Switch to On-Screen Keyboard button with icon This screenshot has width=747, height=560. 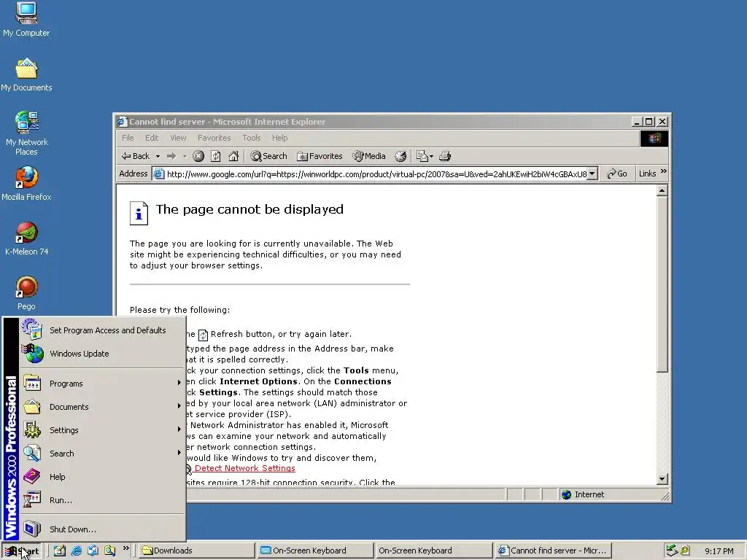[315, 551]
